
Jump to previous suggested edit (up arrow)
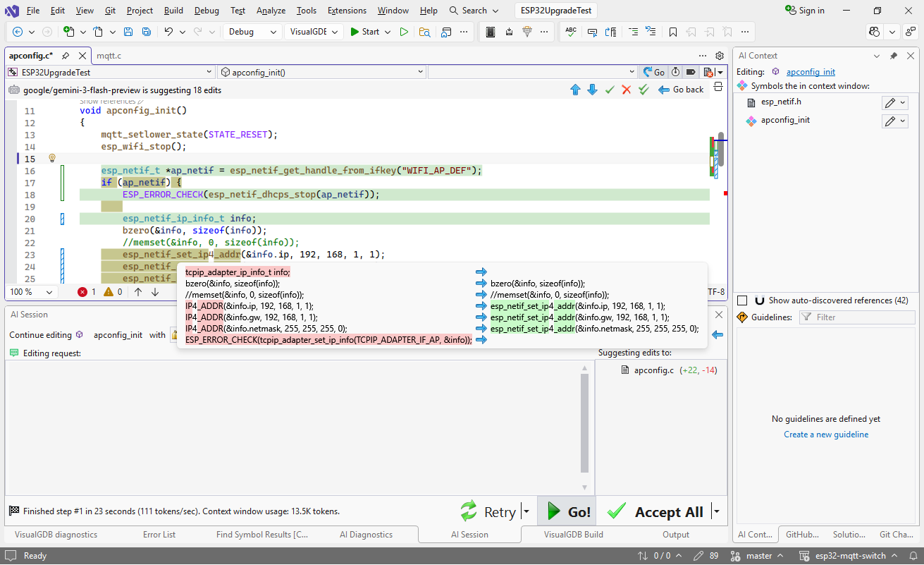tap(575, 90)
